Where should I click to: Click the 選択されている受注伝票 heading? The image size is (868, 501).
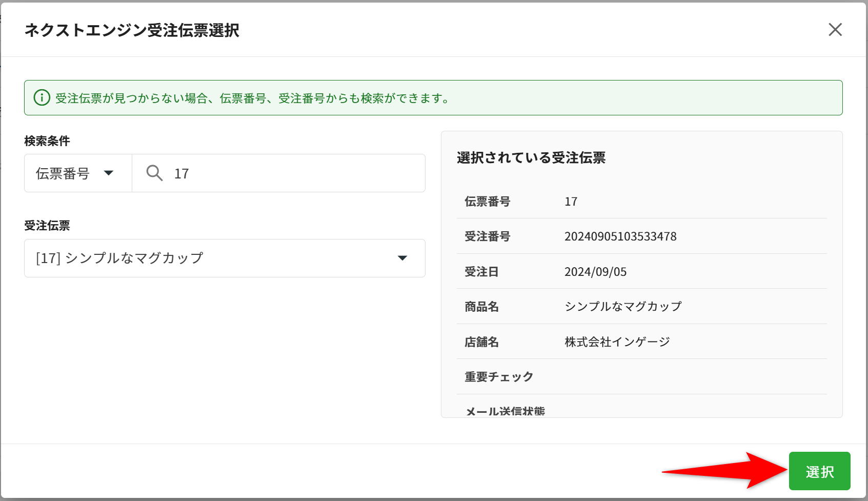click(531, 157)
